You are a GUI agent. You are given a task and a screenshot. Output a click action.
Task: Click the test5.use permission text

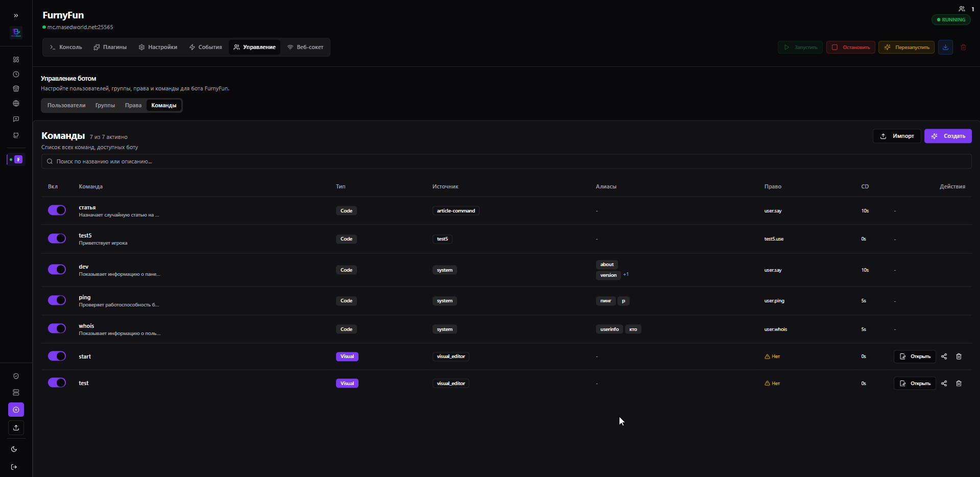pyautogui.click(x=774, y=239)
